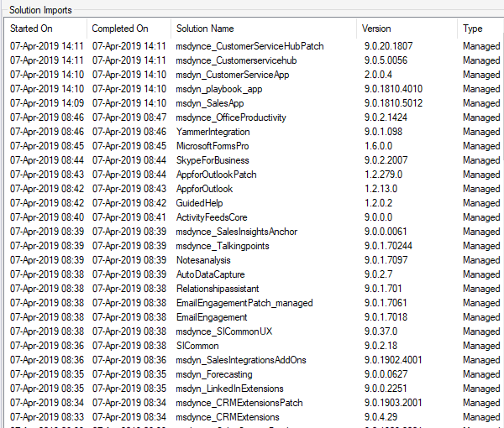
Task: Select the msdyn_CustomerServiceApp row
Action: tap(254, 75)
